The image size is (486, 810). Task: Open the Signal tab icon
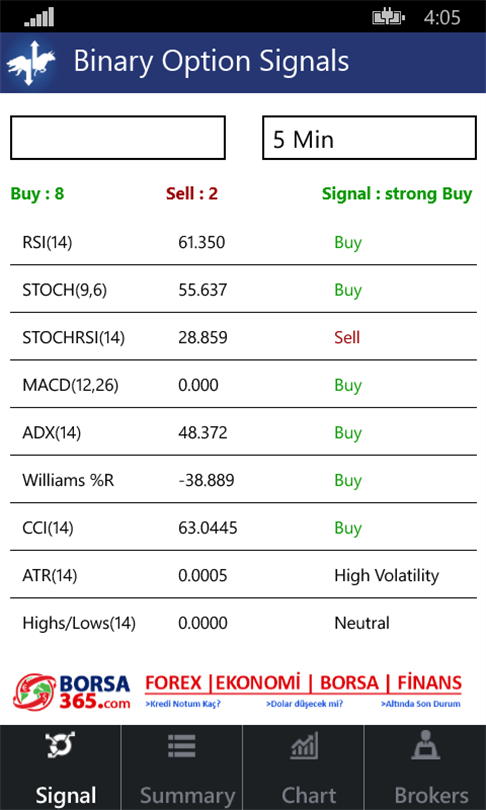(x=60, y=745)
